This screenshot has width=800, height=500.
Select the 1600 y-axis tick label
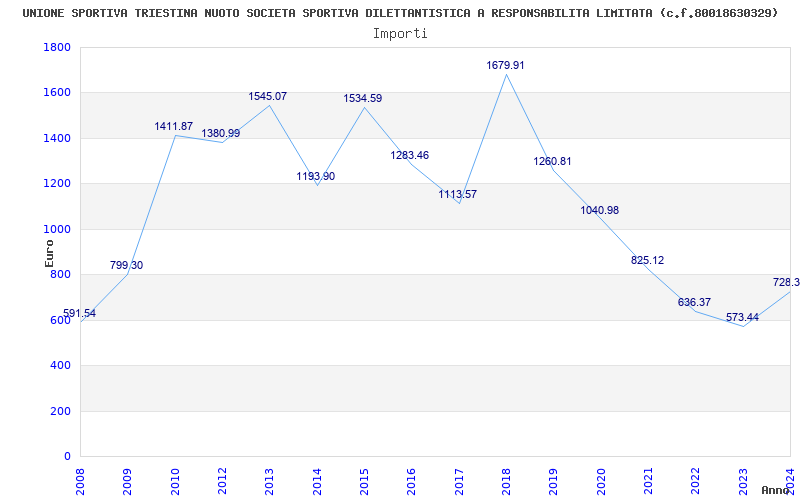click(x=57, y=93)
